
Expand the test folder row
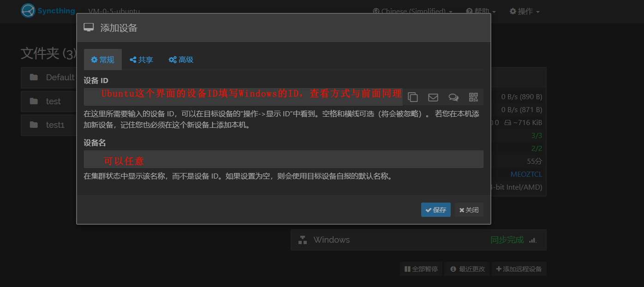click(49, 101)
